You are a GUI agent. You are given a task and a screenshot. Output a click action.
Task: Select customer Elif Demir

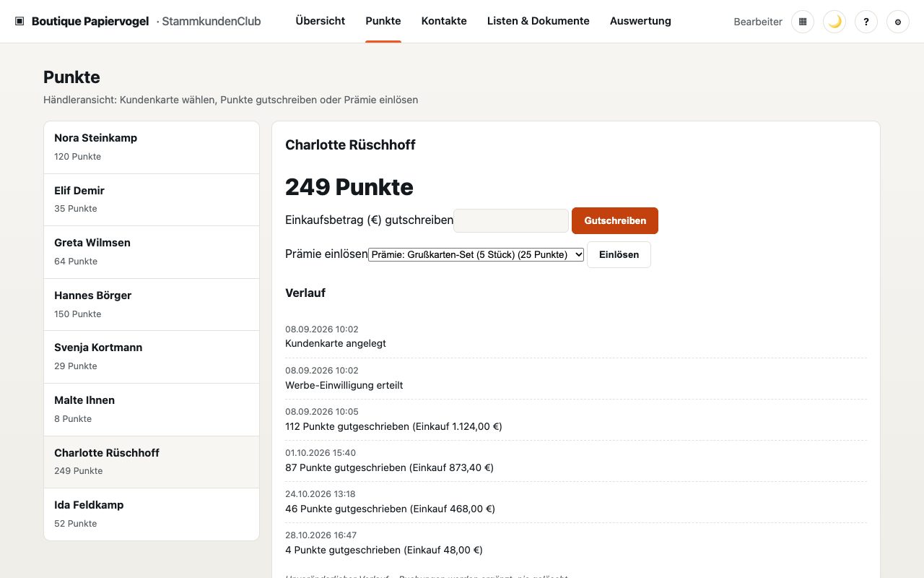tap(152, 200)
